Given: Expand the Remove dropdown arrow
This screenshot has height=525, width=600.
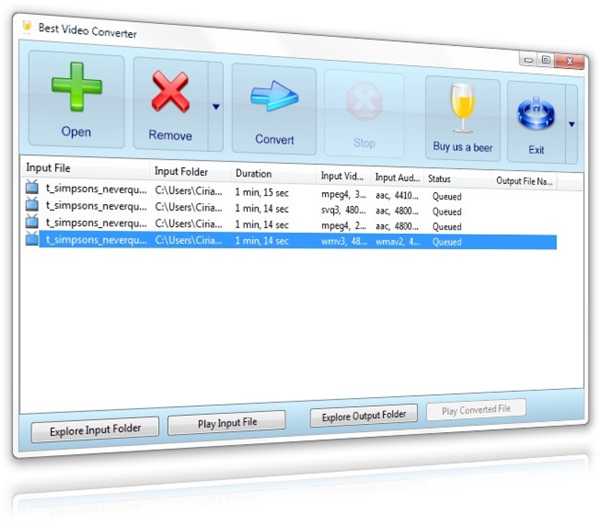Looking at the screenshot, I should pyautogui.click(x=216, y=107).
